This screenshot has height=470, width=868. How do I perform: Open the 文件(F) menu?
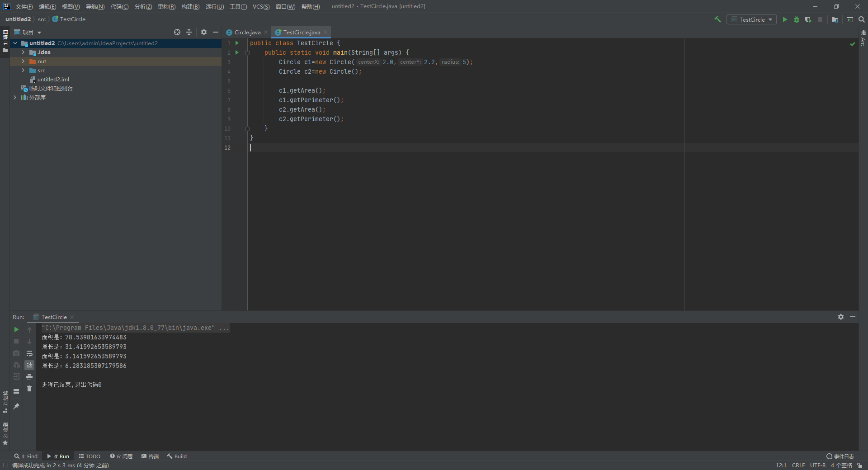tap(24, 6)
